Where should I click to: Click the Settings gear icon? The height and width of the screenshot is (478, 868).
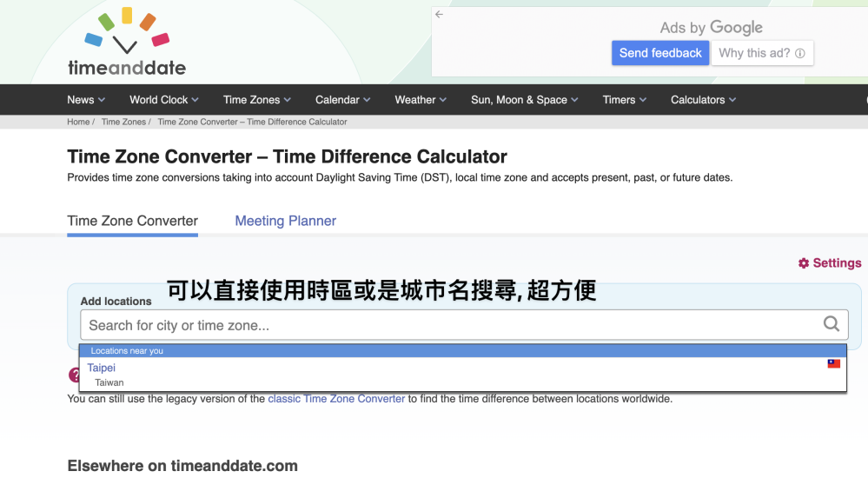[x=803, y=263]
